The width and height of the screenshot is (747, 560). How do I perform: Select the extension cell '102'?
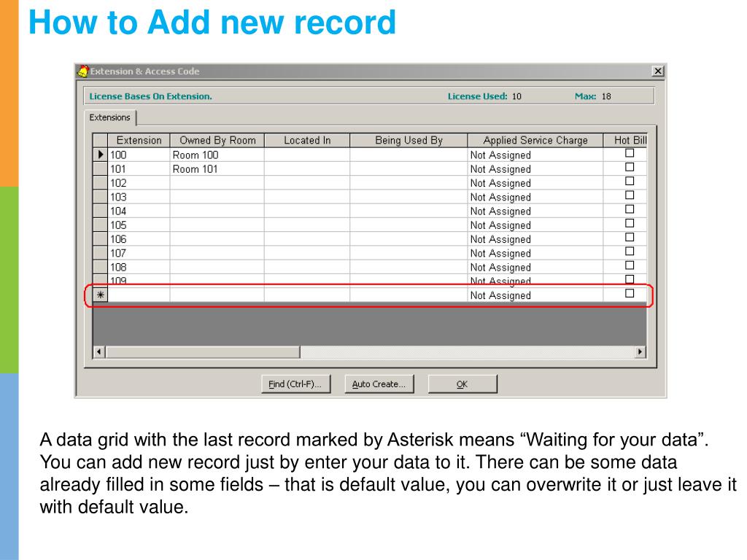(139, 183)
